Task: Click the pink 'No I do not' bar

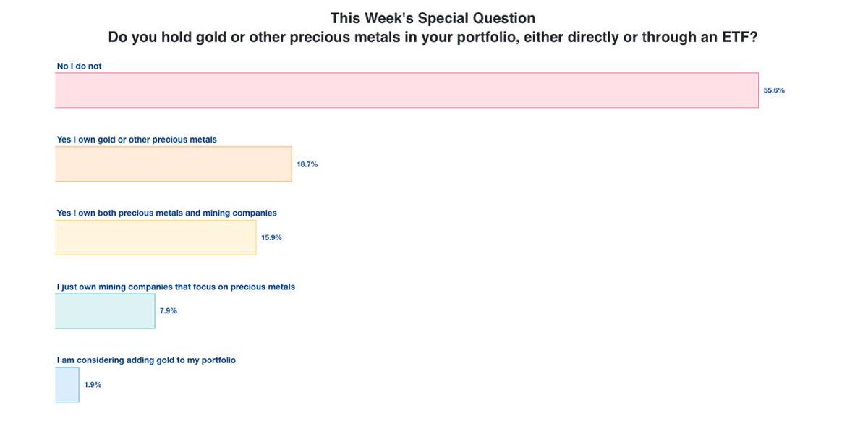Action: point(407,90)
